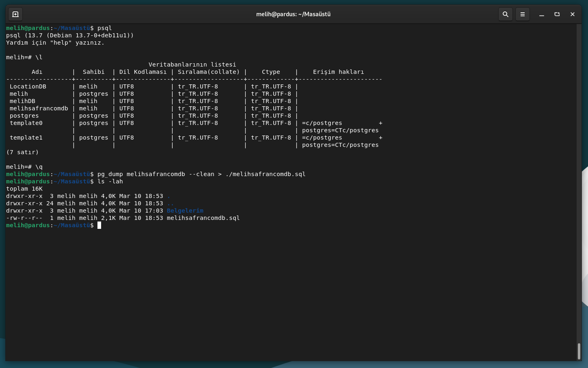Image resolution: width=588 pixels, height=368 pixels.
Task: Open the terminal search tool
Action: coord(506,14)
